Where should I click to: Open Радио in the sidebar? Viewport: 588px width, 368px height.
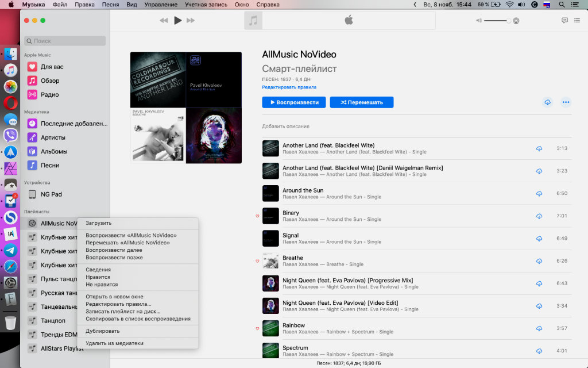point(65,95)
